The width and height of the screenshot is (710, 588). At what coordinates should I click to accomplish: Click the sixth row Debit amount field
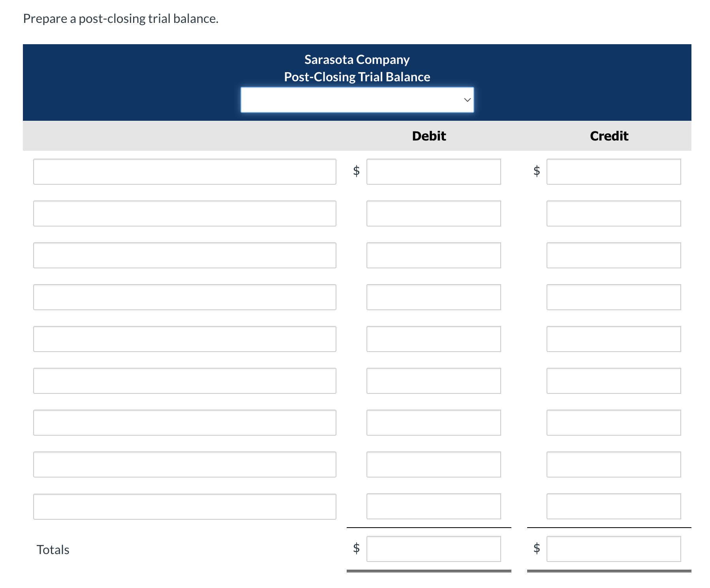tap(434, 381)
